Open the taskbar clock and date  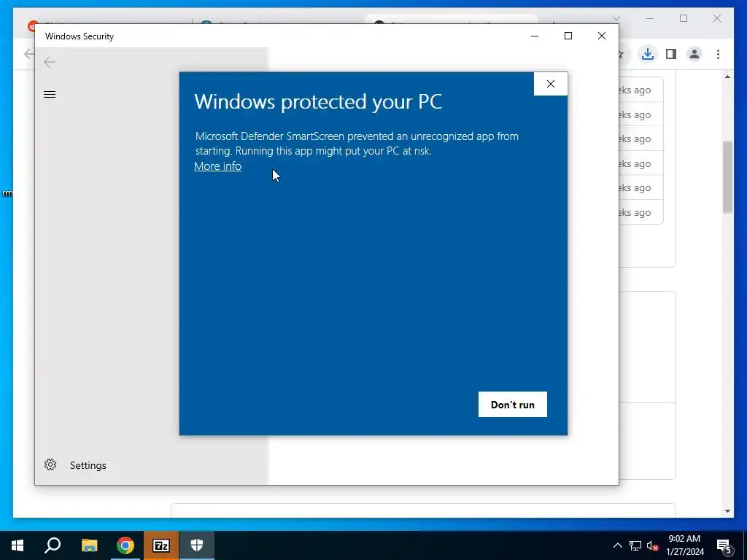[684, 545]
